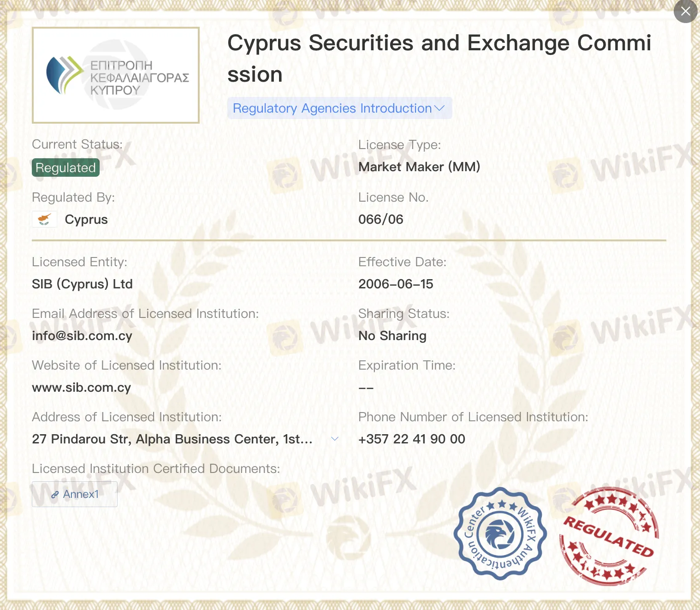Viewport: 700px width, 610px height.
Task: Click the Cyprus country name
Action: [x=86, y=220]
